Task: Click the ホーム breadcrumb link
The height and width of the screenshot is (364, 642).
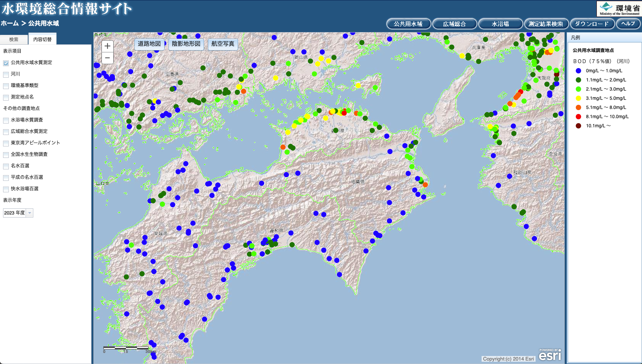Action: pyautogui.click(x=10, y=23)
